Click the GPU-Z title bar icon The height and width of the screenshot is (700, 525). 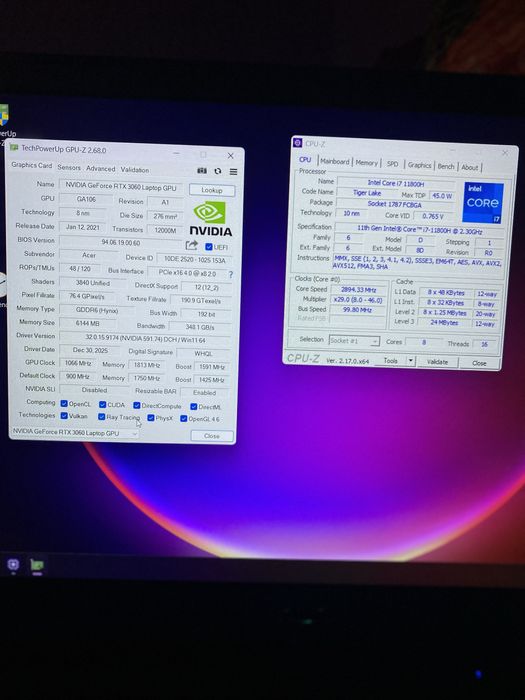pyautogui.click(x=14, y=147)
